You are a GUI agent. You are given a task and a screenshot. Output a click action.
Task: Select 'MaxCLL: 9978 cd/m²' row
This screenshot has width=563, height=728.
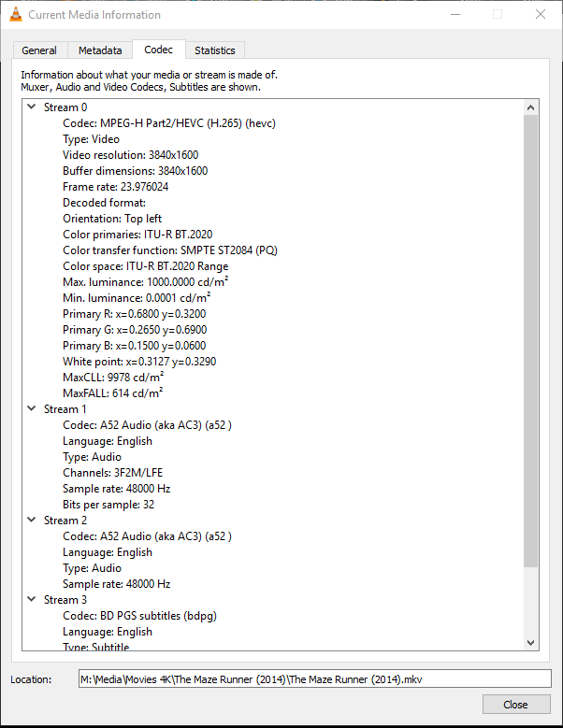coord(113,377)
